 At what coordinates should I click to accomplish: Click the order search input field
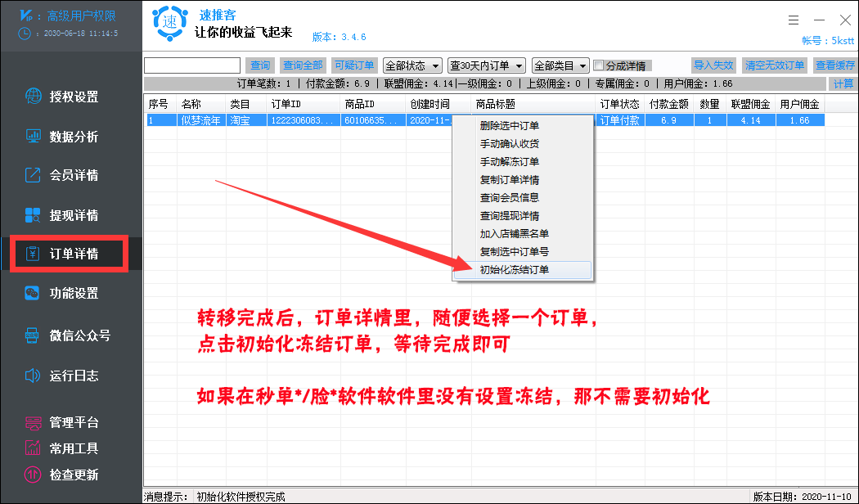click(x=192, y=65)
